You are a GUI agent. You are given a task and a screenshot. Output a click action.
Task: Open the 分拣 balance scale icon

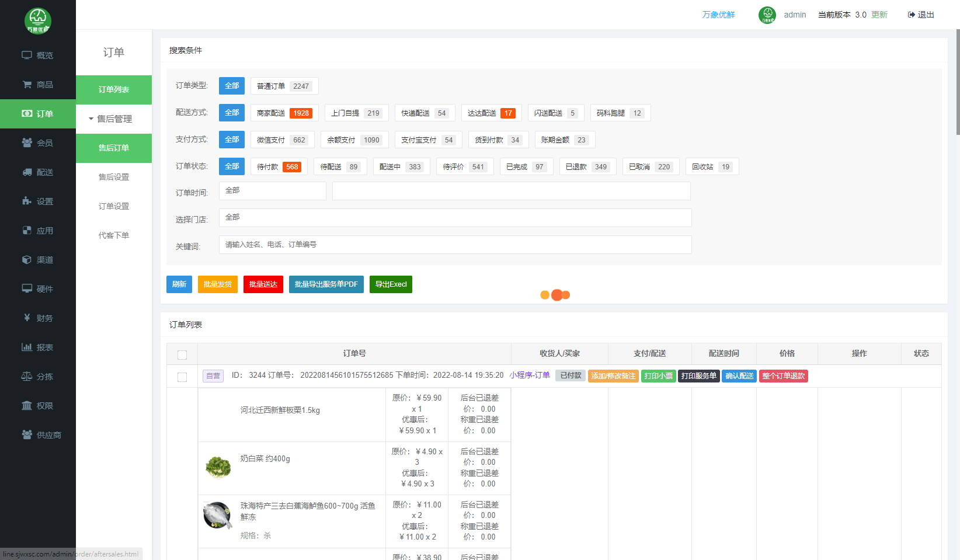27,377
